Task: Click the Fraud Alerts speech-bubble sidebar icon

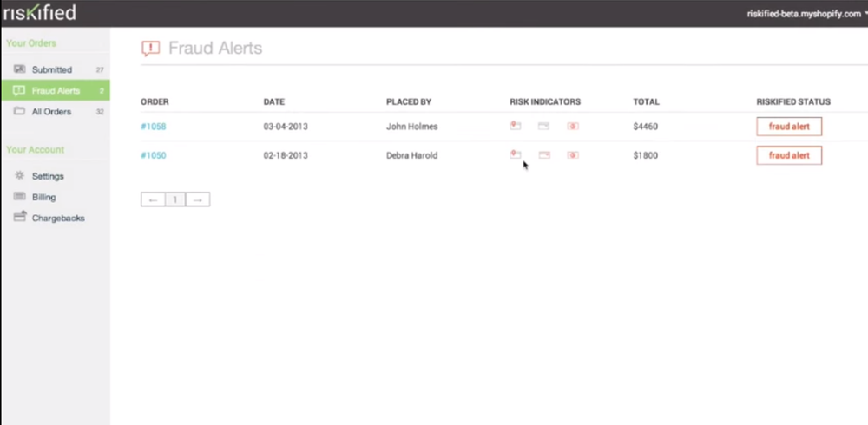Action: tap(19, 90)
